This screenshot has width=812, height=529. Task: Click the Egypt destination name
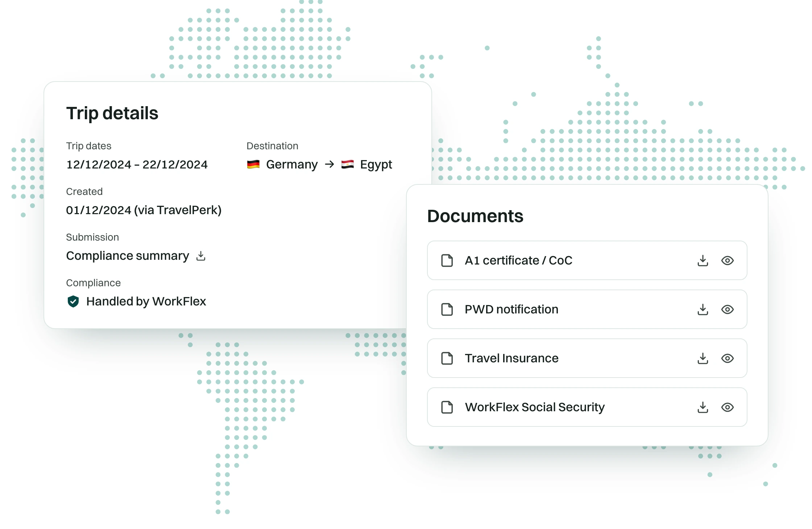[376, 165]
